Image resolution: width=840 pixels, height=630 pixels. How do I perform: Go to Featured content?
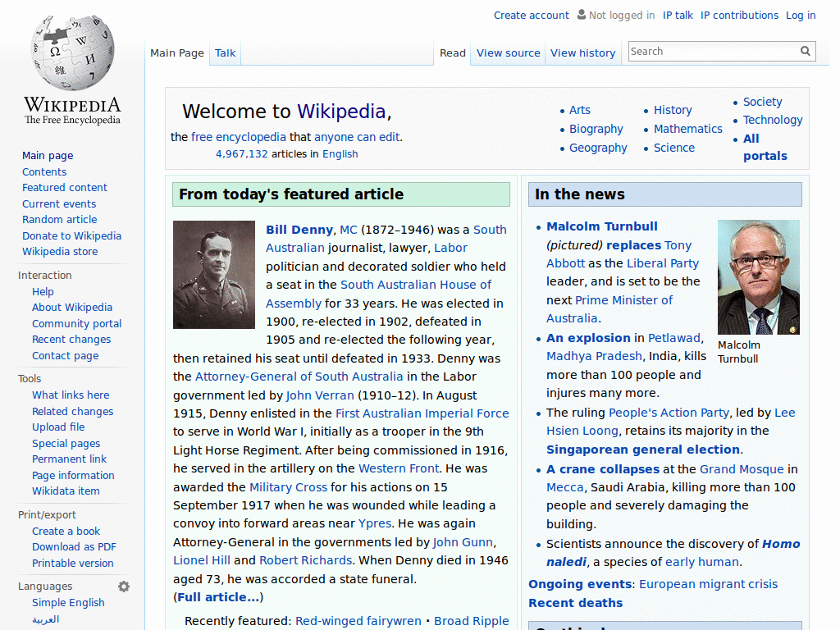(65, 188)
